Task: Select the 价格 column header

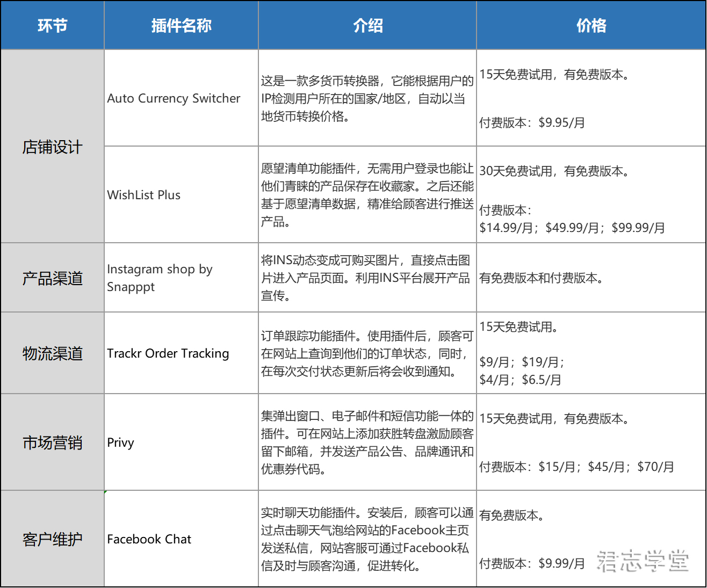Action: tap(591, 25)
